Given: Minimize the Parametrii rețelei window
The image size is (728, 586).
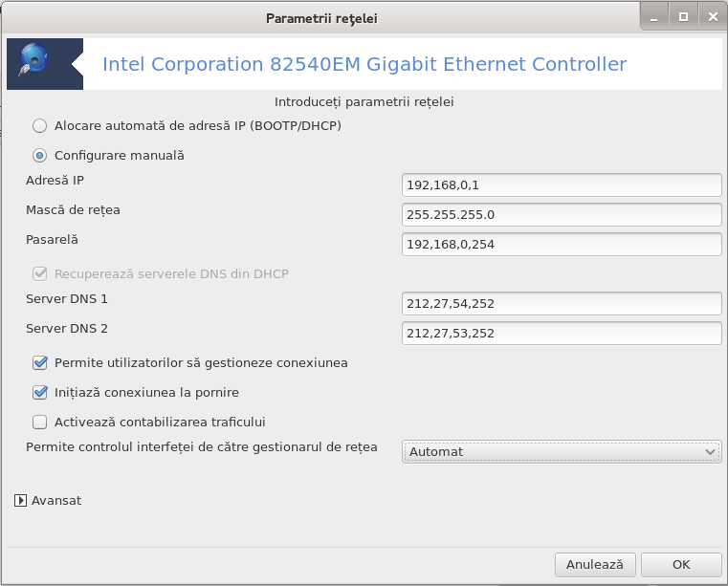Looking at the screenshot, I should click(x=654, y=17).
